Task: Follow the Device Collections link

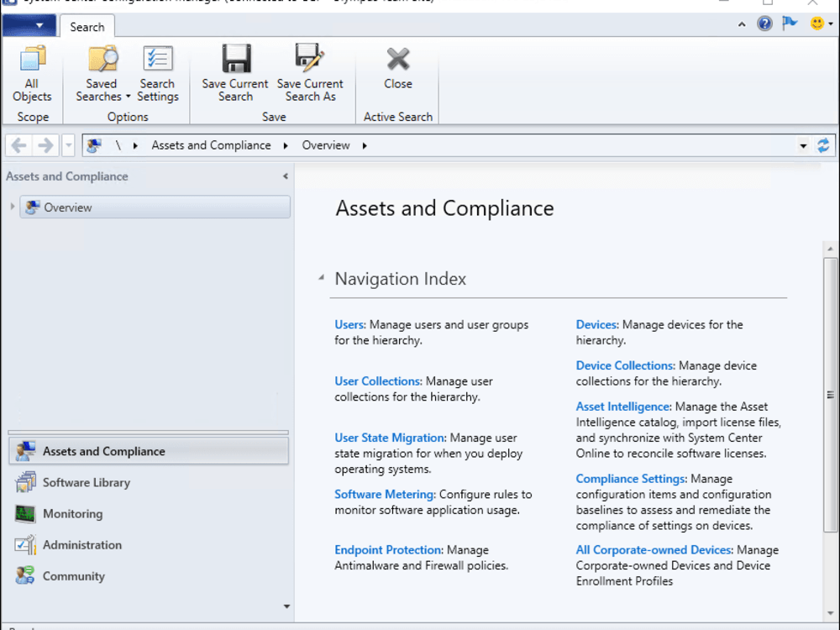Action: (625, 365)
